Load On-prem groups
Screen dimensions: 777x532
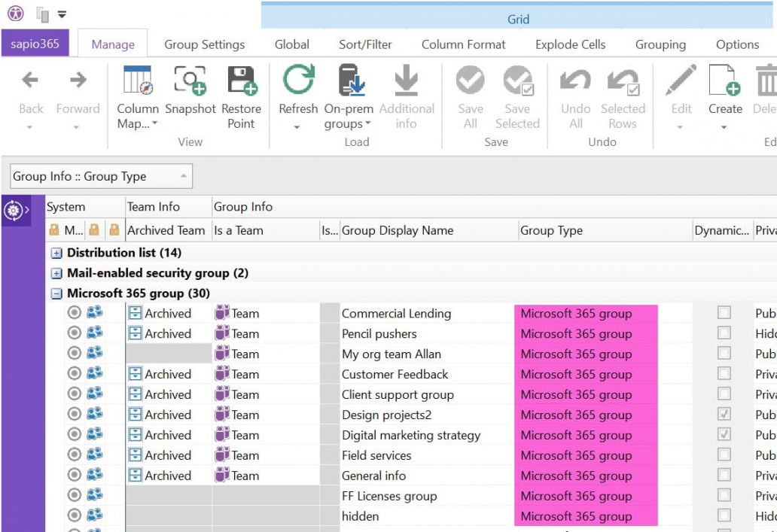pyautogui.click(x=352, y=80)
